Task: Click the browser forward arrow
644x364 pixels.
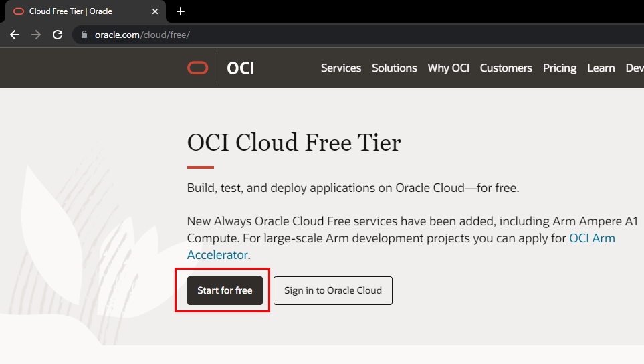Action: coord(36,35)
